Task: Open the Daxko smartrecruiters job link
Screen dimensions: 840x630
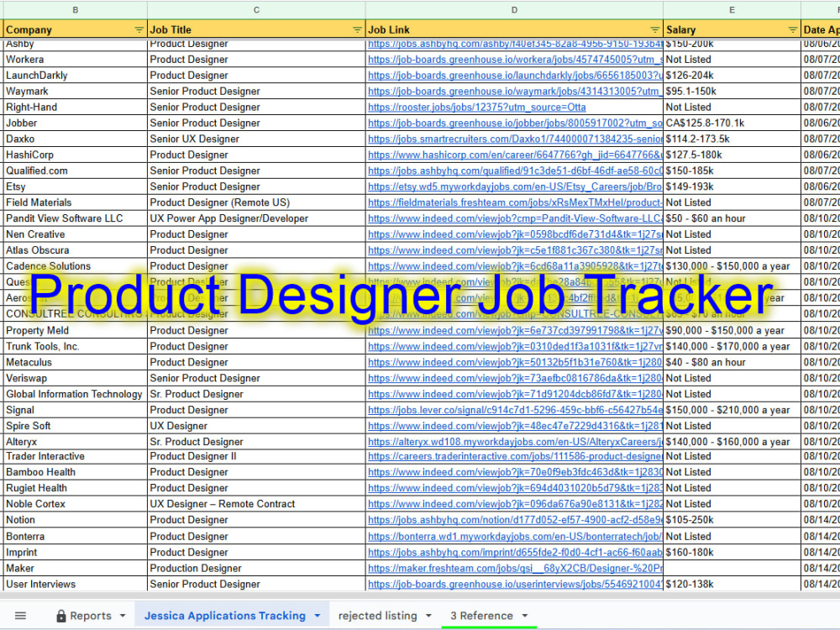Action: tap(515, 139)
